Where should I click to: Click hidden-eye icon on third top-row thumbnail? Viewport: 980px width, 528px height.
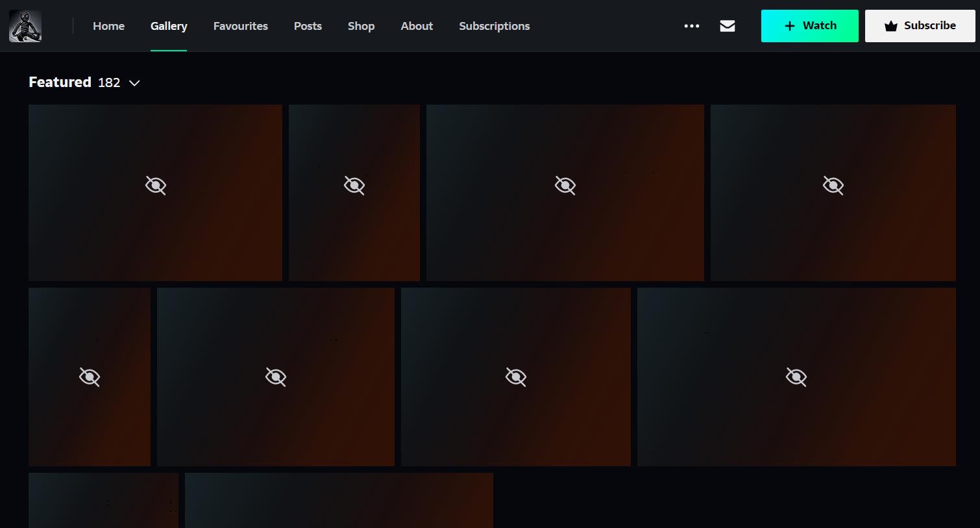(x=565, y=186)
